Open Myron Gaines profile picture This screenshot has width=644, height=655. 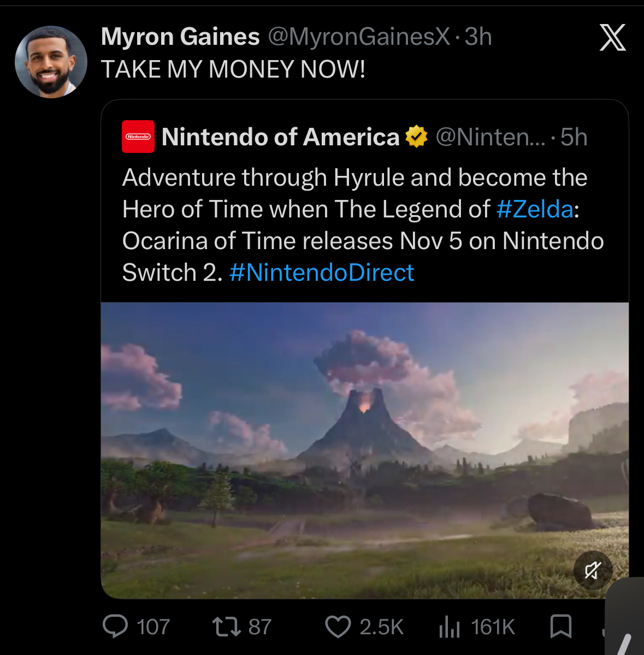click(x=51, y=62)
